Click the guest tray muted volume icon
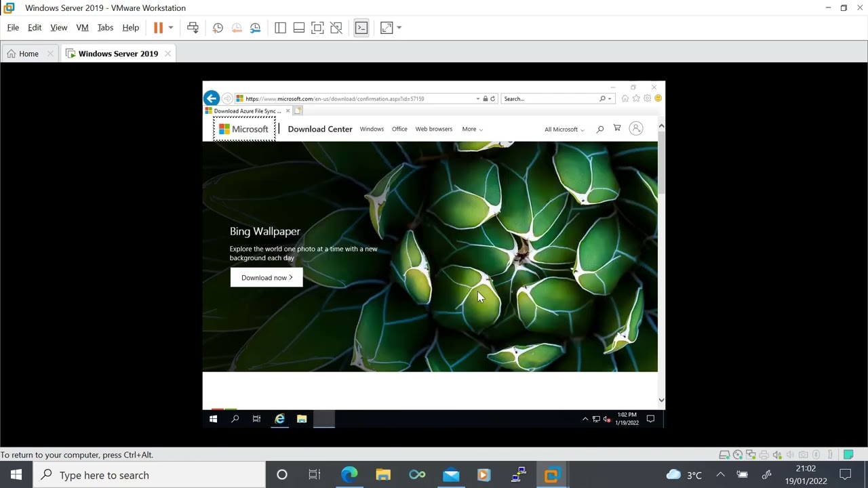The width and height of the screenshot is (868, 488). [607, 420]
